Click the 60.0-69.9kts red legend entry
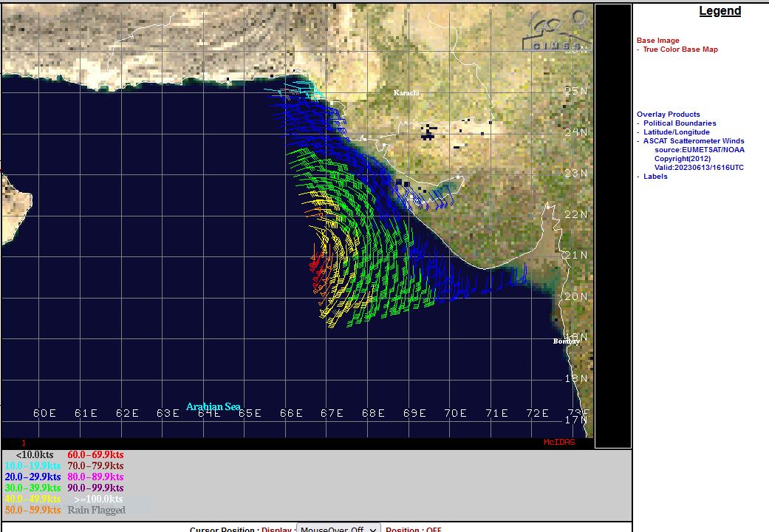This screenshot has width=769, height=532. [95, 455]
